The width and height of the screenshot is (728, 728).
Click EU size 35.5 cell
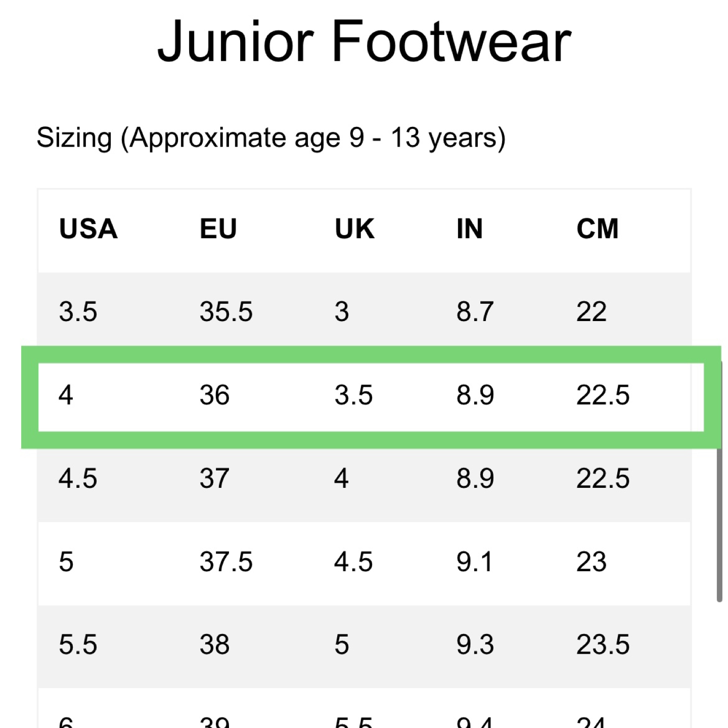(x=226, y=311)
